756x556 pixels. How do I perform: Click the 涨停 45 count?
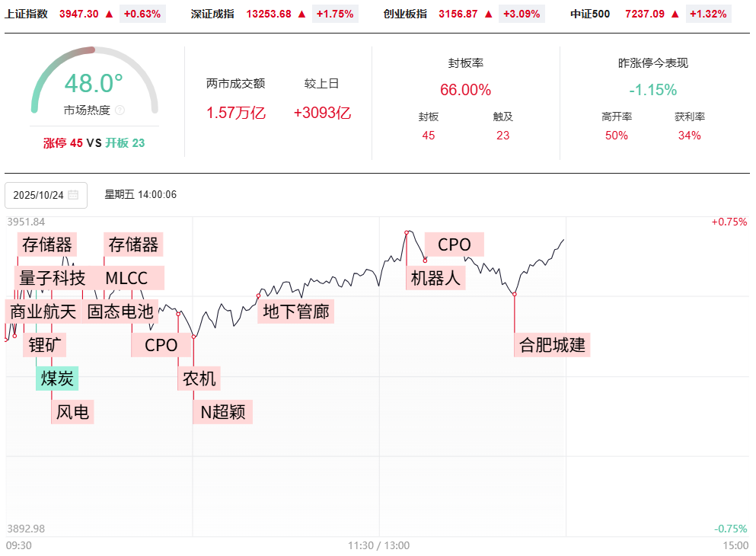coord(62,142)
